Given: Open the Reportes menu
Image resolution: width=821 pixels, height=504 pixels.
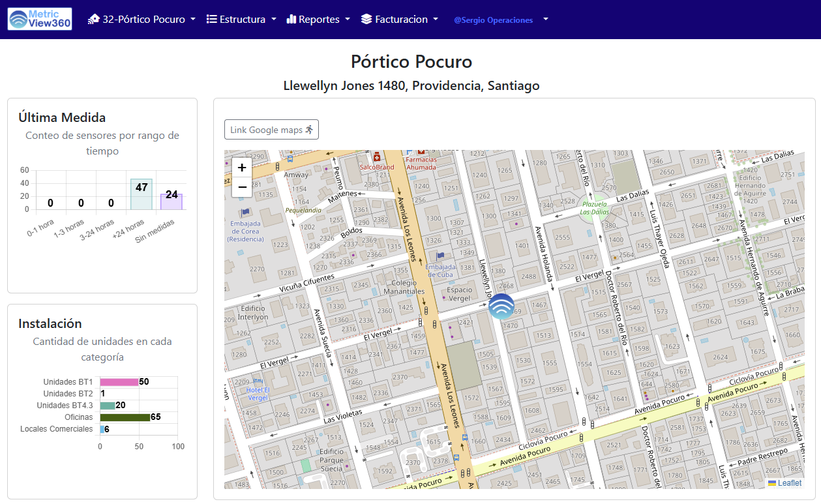Looking at the screenshot, I should pyautogui.click(x=319, y=20).
